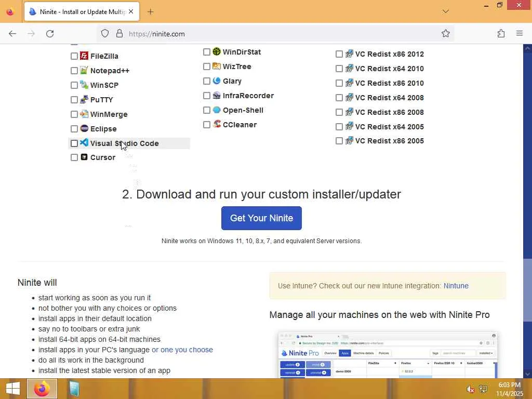Click the WinDirStat app icon
This screenshot has height=399, width=532.
(217, 51)
